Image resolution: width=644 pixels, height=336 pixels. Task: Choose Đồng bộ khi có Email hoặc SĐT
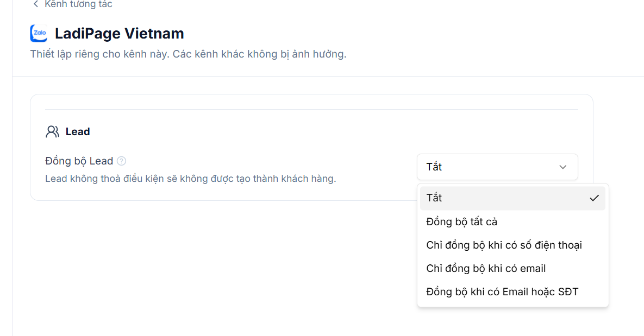(x=512, y=292)
